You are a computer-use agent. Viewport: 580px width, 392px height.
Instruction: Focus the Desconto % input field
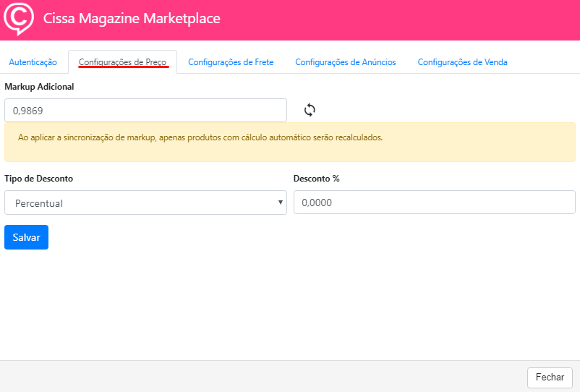click(x=434, y=203)
